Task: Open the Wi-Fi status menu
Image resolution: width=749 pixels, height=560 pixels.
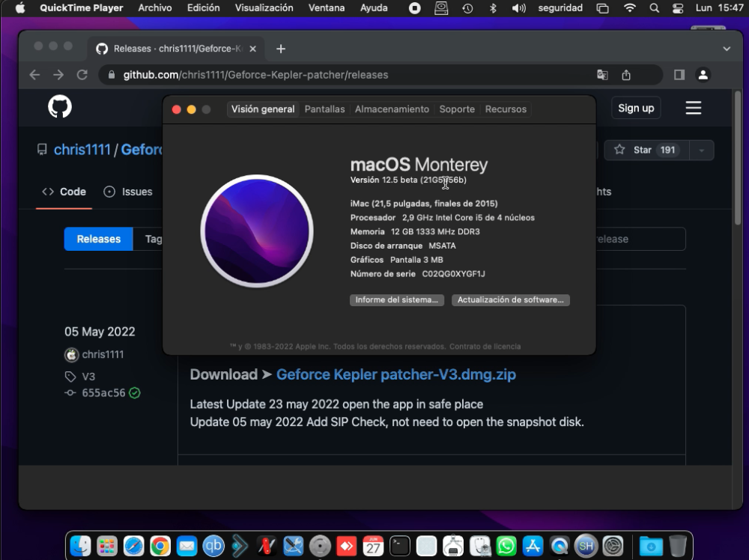Action: point(630,8)
